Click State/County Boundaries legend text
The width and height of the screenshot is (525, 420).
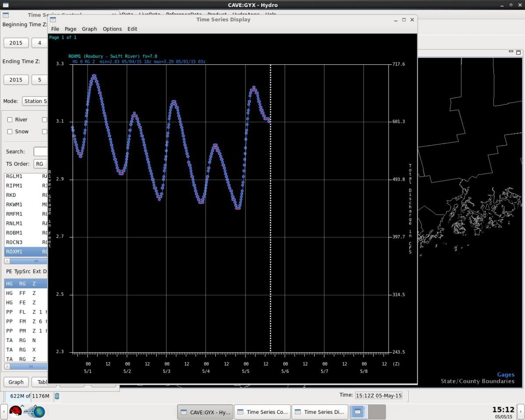[478, 381]
